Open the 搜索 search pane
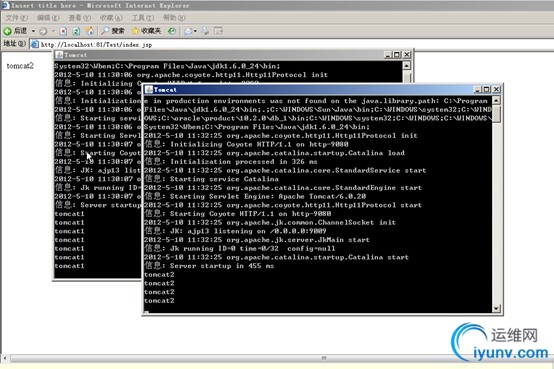554x369 pixels. pos(113,31)
